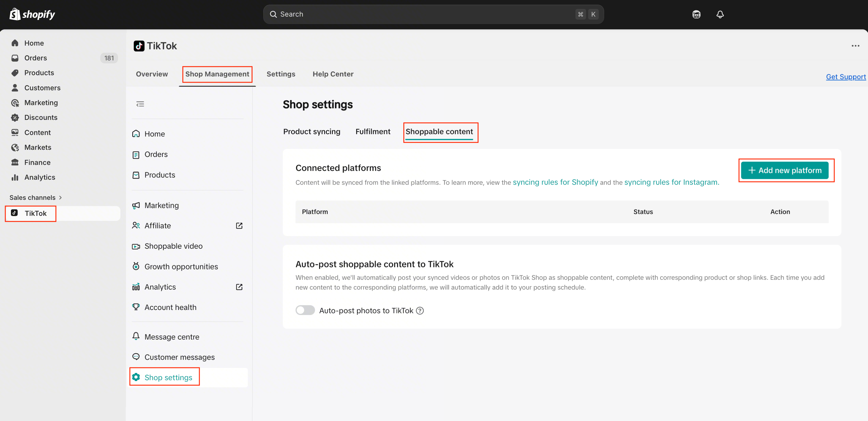Click the Account health trophy icon

coord(136,307)
